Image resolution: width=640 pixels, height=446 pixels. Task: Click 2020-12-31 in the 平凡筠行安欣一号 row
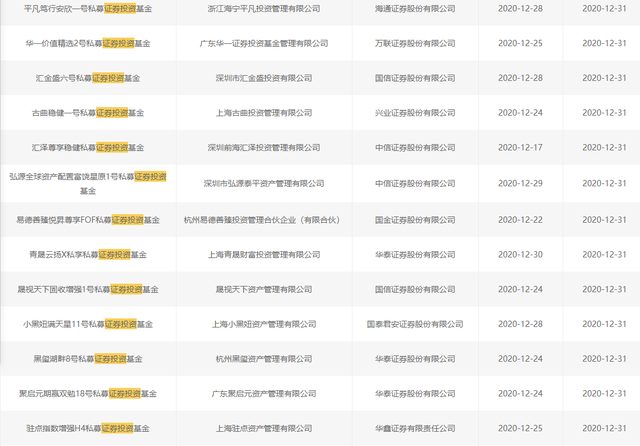point(604,9)
